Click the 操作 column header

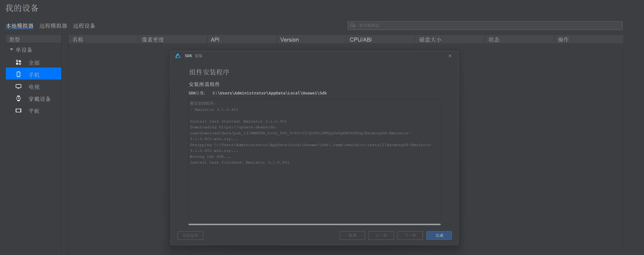589,39
